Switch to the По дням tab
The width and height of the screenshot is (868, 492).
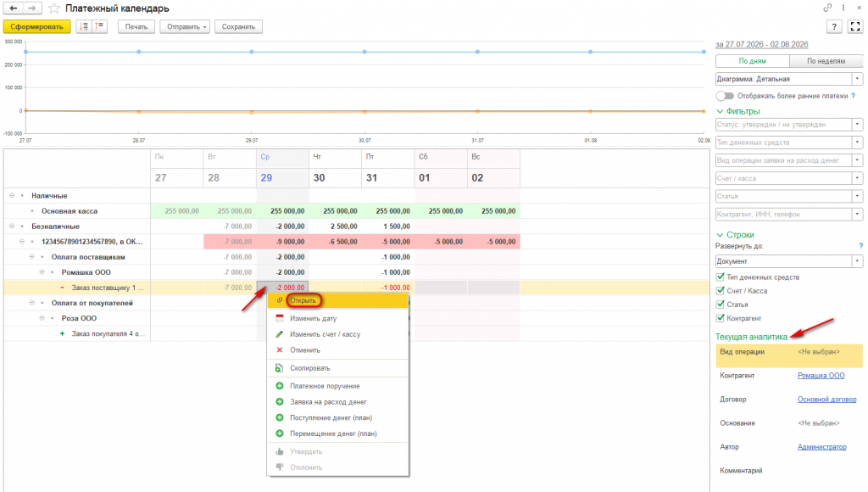[753, 61]
